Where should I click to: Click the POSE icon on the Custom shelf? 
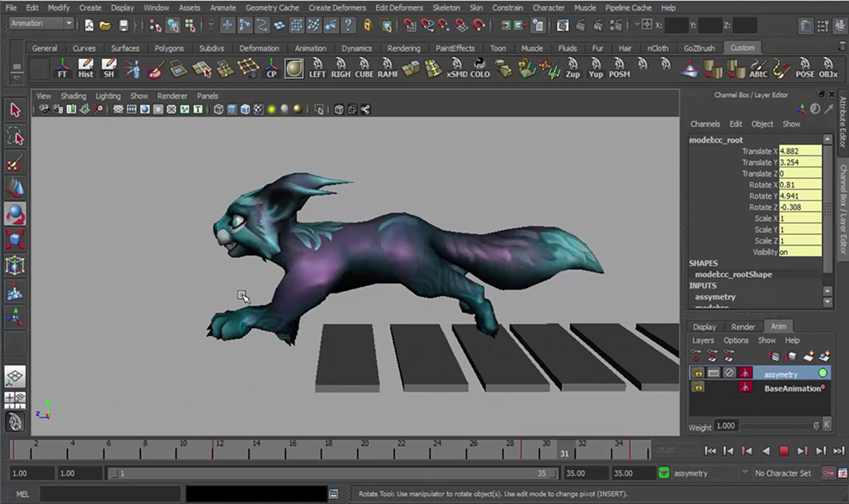tap(805, 68)
